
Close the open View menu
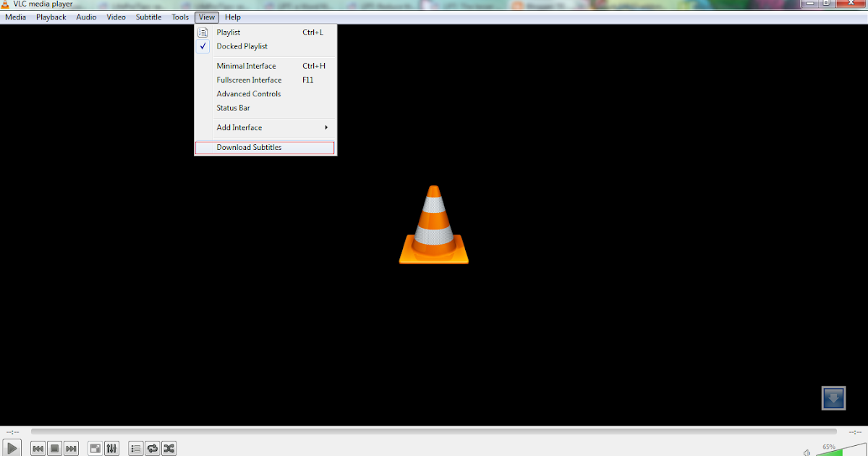[x=207, y=17]
